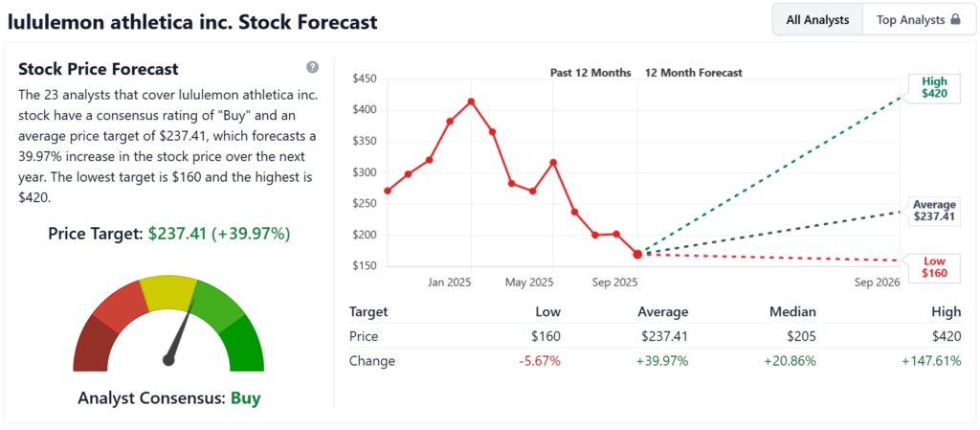Click the -5.67% low change value
This screenshot has width=980, height=430.
(x=538, y=361)
